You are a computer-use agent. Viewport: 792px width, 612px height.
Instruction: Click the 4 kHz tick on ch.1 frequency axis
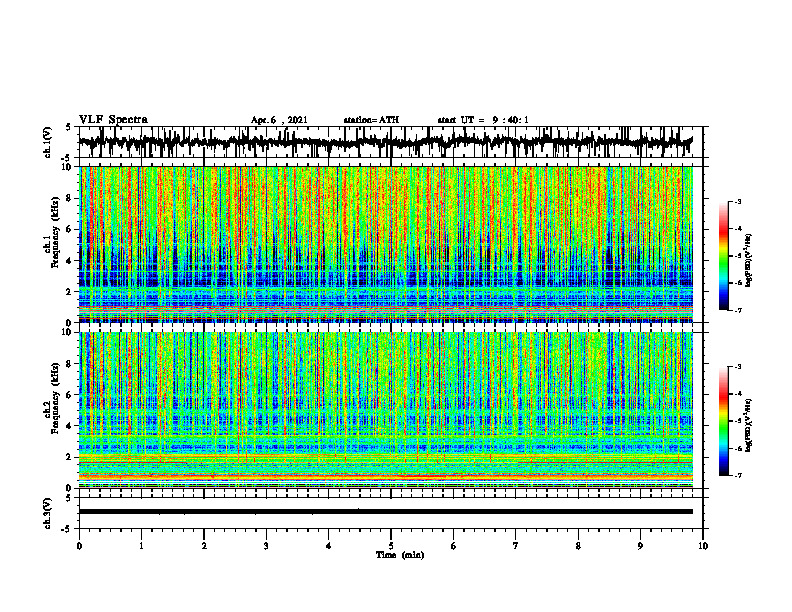(69, 261)
